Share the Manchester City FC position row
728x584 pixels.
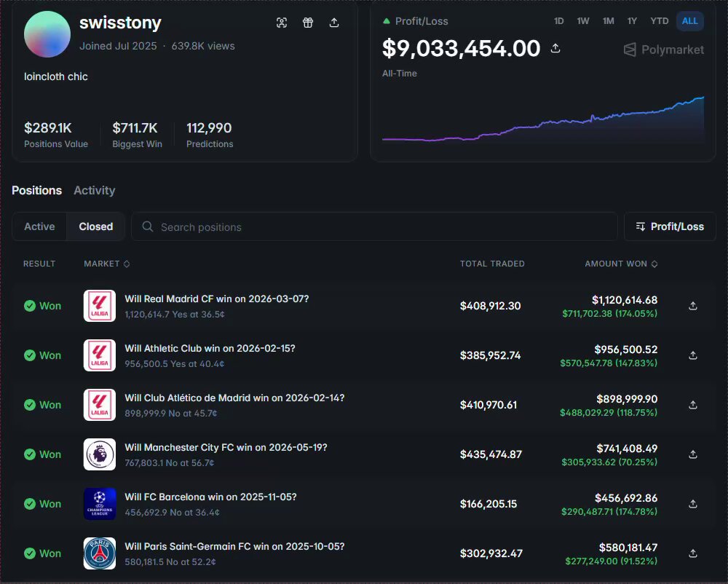pos(693,454)
